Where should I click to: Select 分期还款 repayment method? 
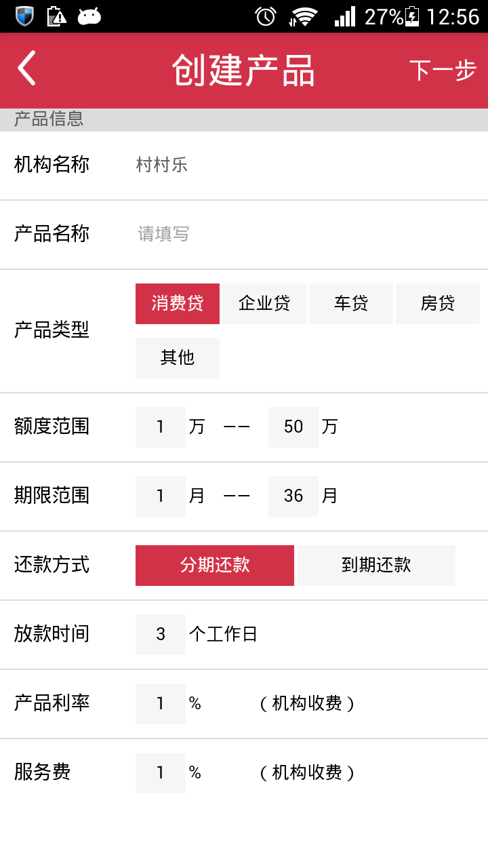coord(215,566)
